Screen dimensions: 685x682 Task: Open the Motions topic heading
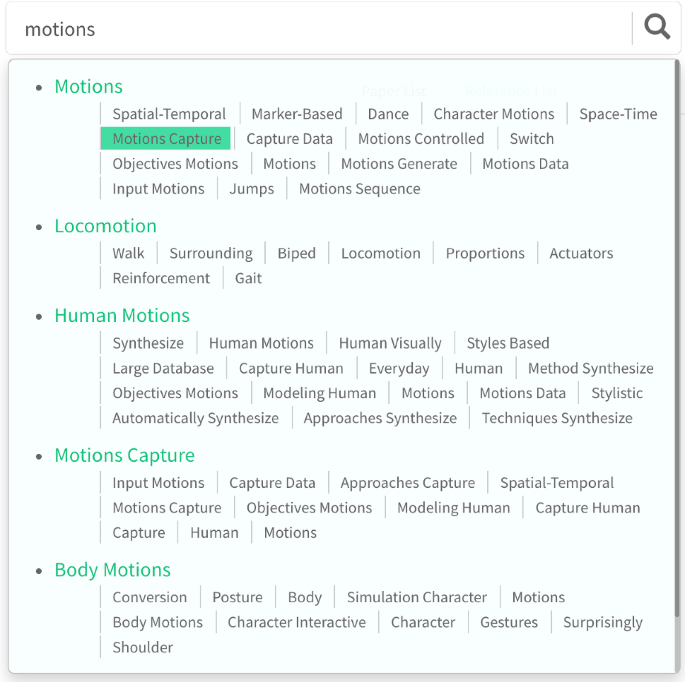[88, 86]
